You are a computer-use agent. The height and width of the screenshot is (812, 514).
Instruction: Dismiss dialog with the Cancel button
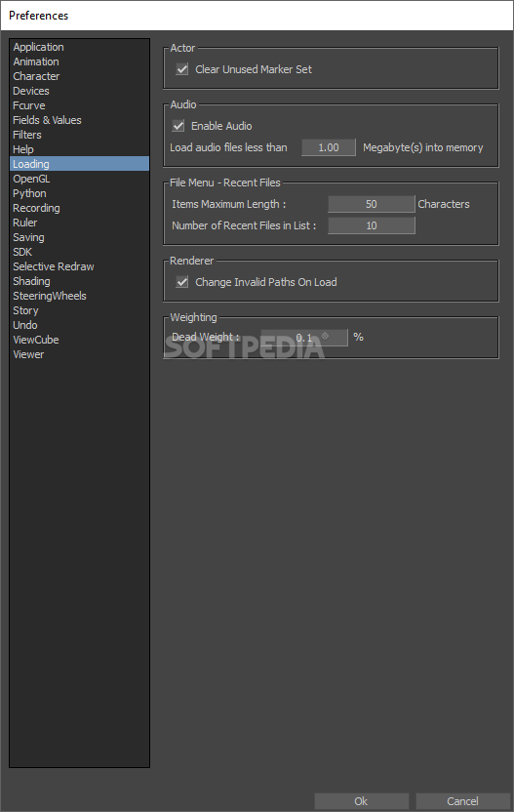(462, 800)
